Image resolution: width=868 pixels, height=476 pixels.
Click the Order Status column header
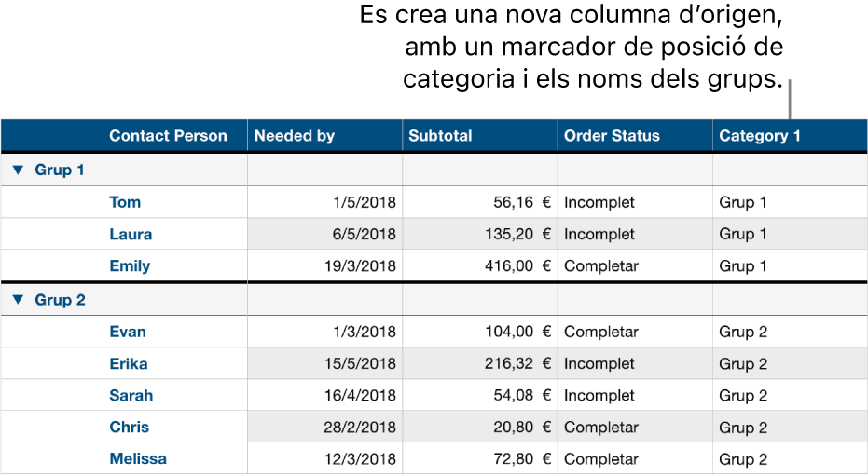612,136
